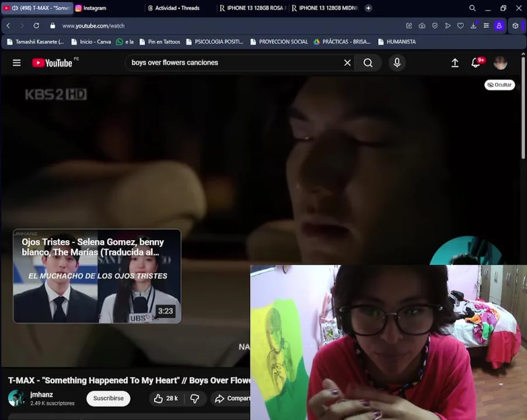The image size is (527, 420).
Task: Open suggested video Ojos Tristes thumbnail
Action: click(x=97, y=276)
